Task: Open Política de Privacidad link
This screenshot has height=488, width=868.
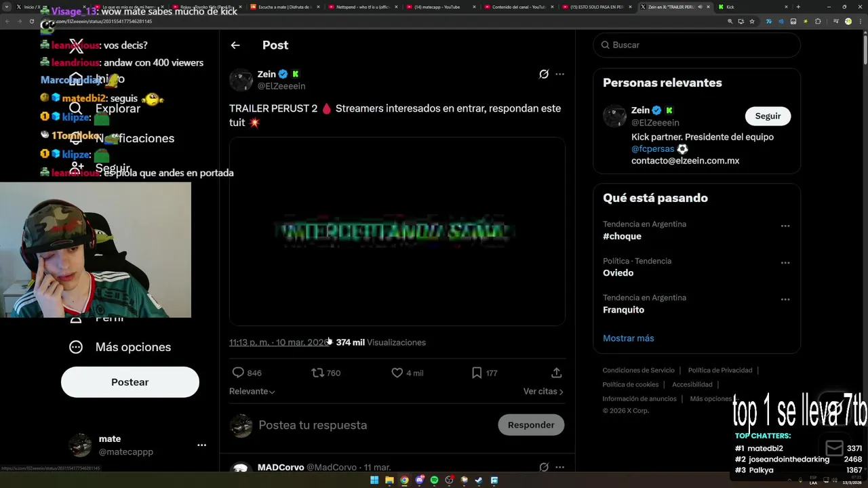Action: coord(720,370)
